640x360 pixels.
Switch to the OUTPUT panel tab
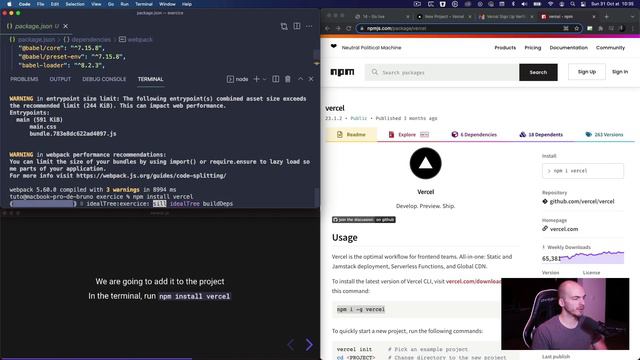pyautogui.click(x=60, y=79)
